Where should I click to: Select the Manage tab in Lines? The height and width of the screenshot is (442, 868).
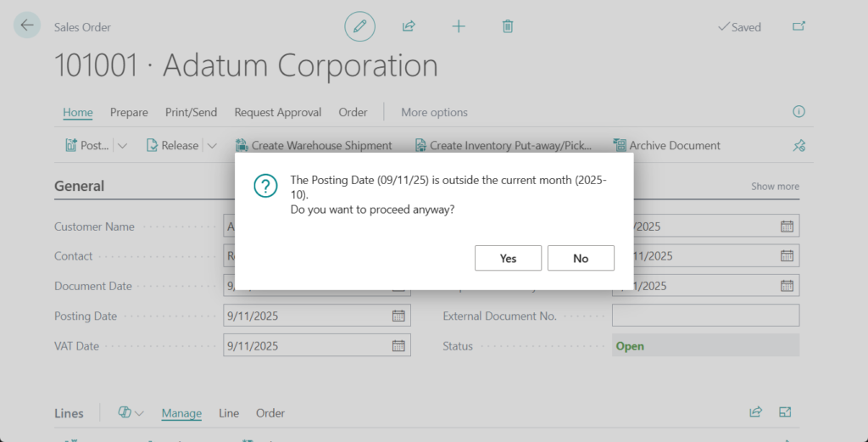(x=181, y=413)
